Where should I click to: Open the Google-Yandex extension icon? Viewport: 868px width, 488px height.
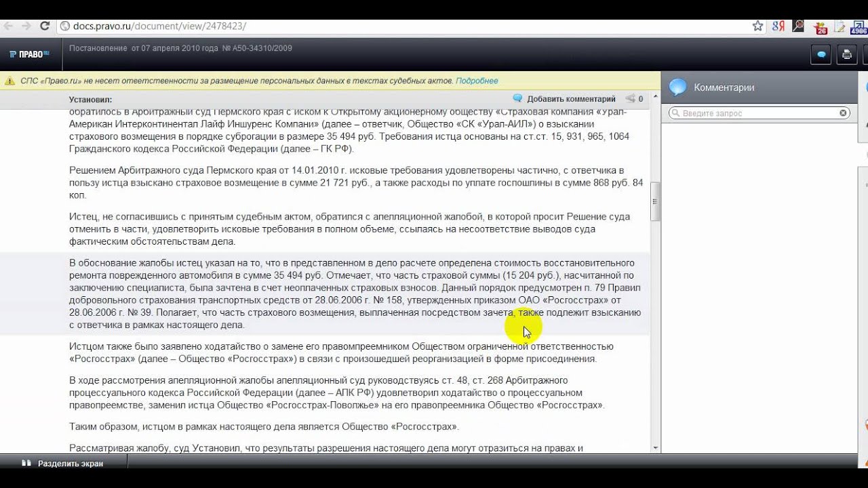pos(778,26)
